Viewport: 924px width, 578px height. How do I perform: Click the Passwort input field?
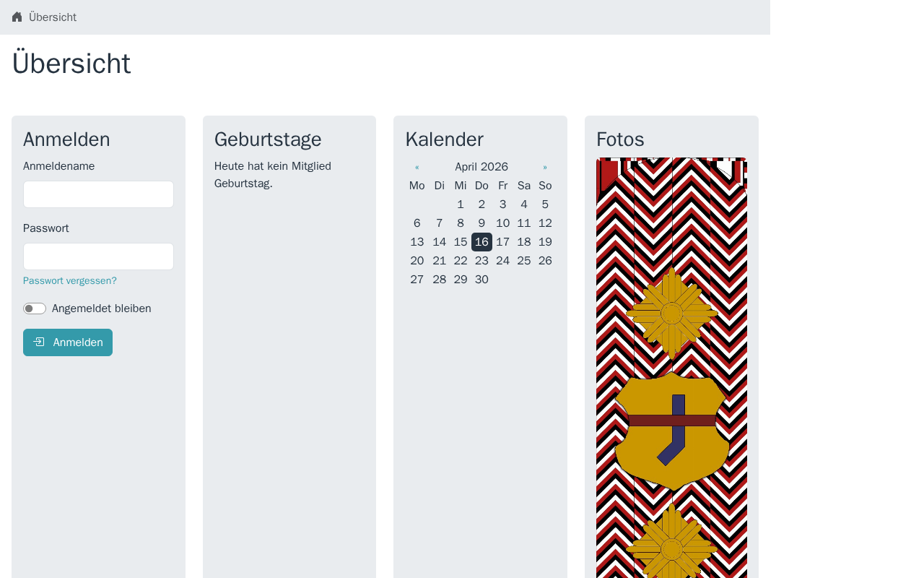(x=98, y=256)
